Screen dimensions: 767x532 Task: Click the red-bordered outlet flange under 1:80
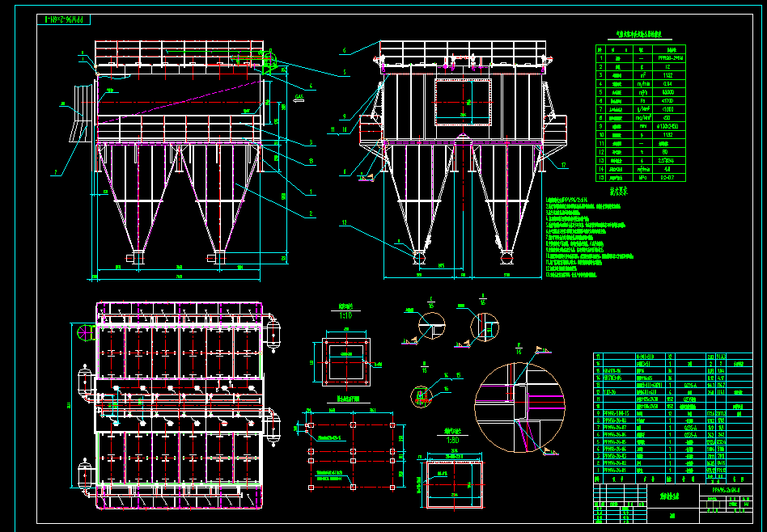coord(455,484)
